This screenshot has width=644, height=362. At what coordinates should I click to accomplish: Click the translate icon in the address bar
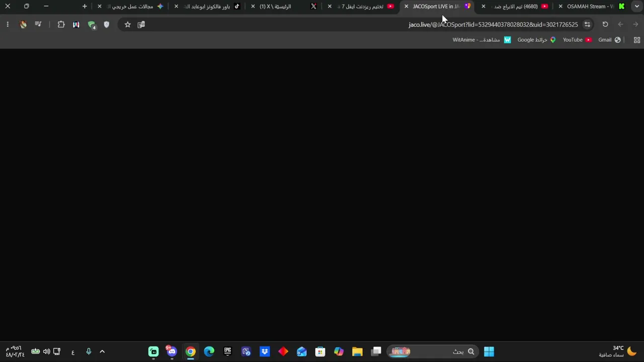click(x=141, y=24)
